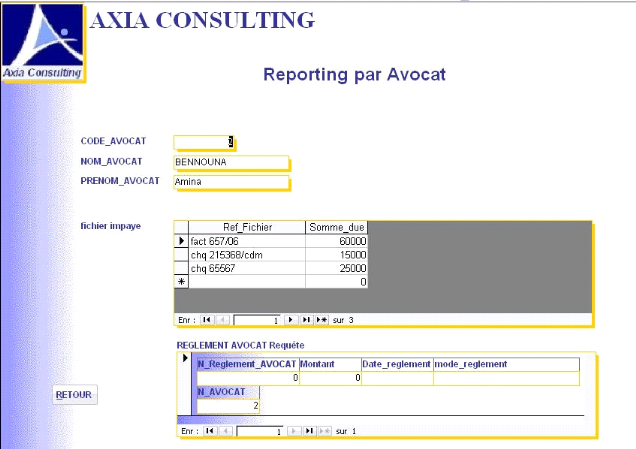Click the Somme_due '0' cell in new row
This screenshot has width=636, height=449.
pyautogui.click(x=336, y=282)
